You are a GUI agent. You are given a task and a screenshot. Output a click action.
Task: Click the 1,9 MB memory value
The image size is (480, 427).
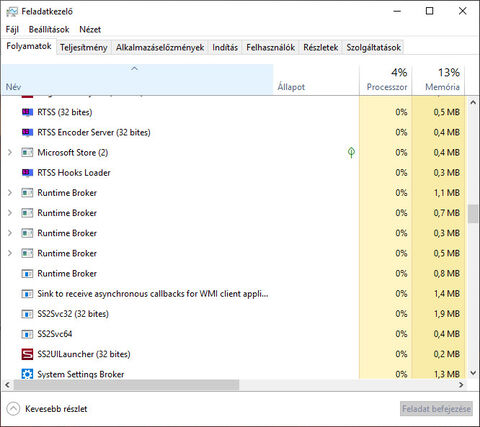447,314
